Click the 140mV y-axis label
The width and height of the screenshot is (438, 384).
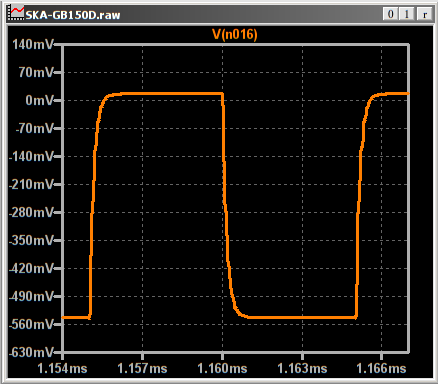32,44
